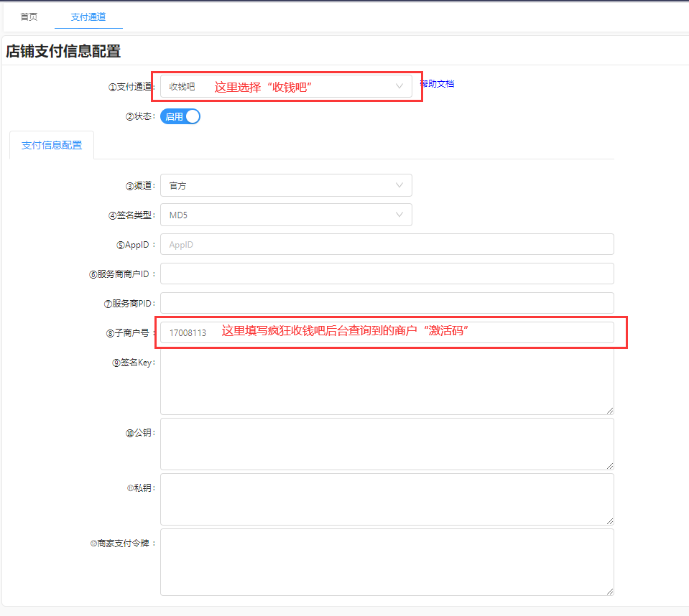Switch to the 首页 tab

29,17
